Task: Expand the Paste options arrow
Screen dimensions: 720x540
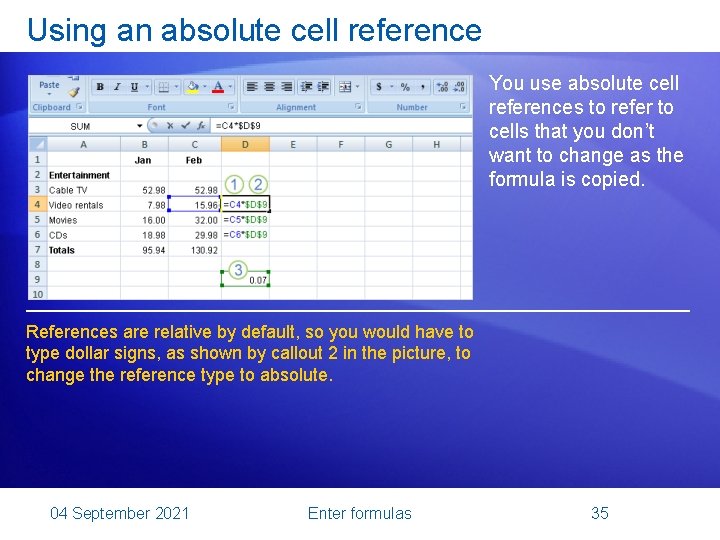Action: click(x=49, y=94)
